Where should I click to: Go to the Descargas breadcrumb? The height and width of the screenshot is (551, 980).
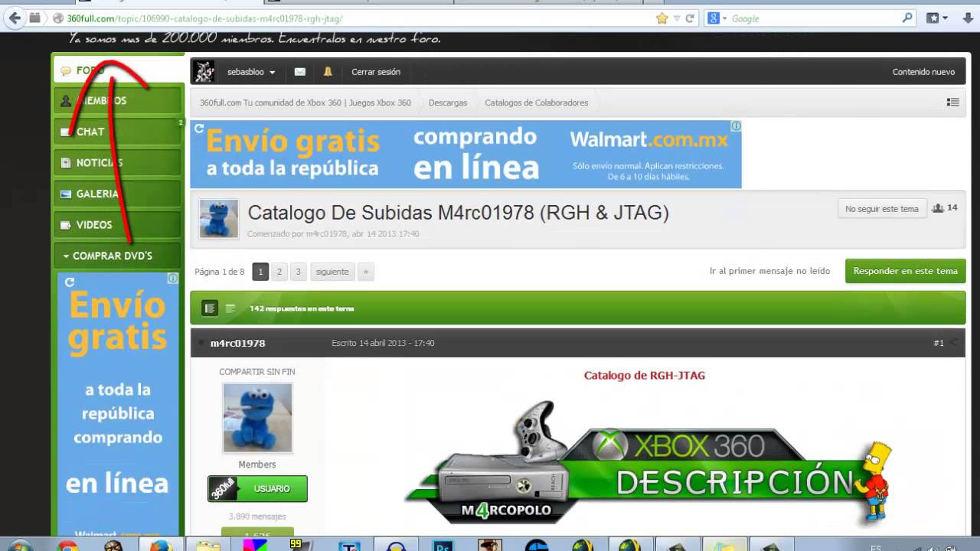click(448, 103)
